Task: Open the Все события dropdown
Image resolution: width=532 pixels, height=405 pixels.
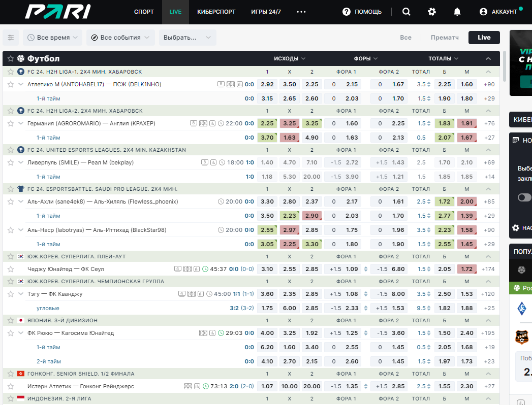Action: (x=120, y=37)
